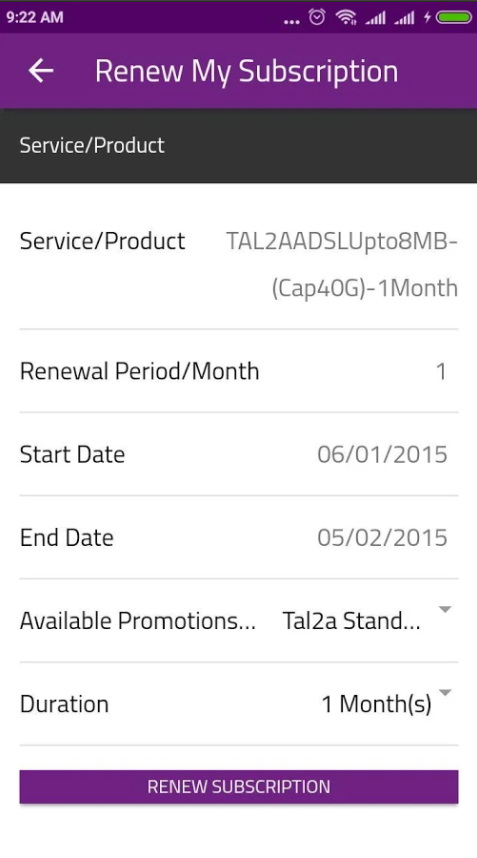The height and width of the screenshot is (858, 477).
Task: Tap the three-dot notification icon
Action: [x=292, y=22]
